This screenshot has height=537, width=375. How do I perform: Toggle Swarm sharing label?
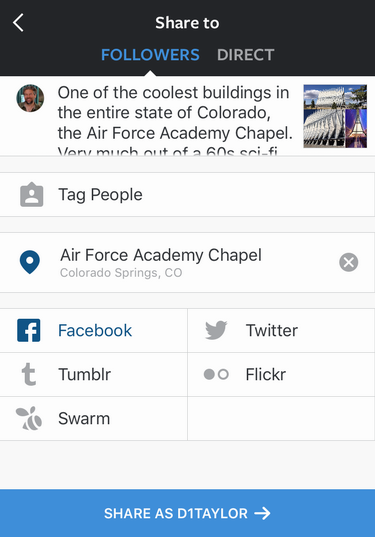[84, 419]
